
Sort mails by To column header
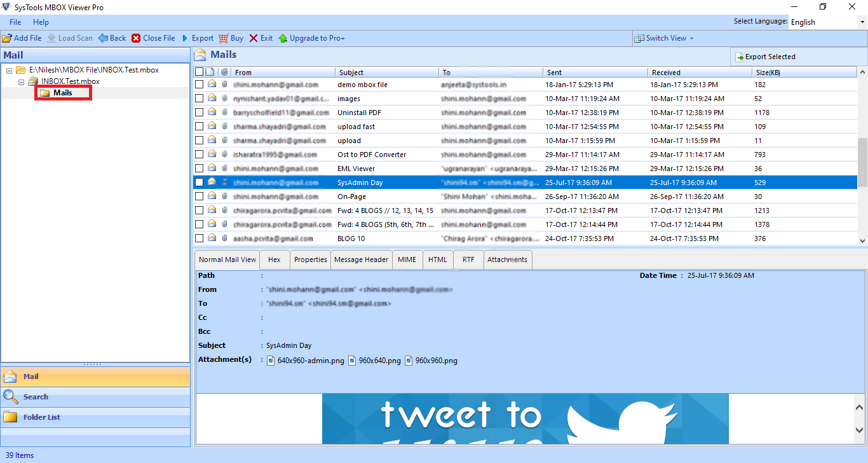pyautogui.click(x=491, y=73)
